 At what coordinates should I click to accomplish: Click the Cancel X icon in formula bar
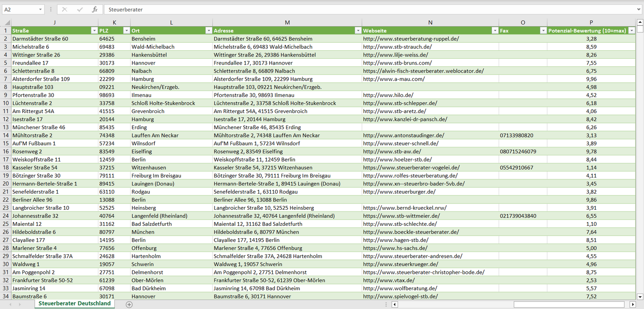point(65,9)
